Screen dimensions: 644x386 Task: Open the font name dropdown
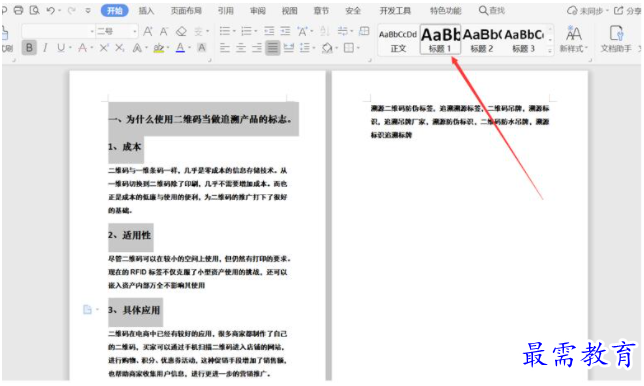92,31
